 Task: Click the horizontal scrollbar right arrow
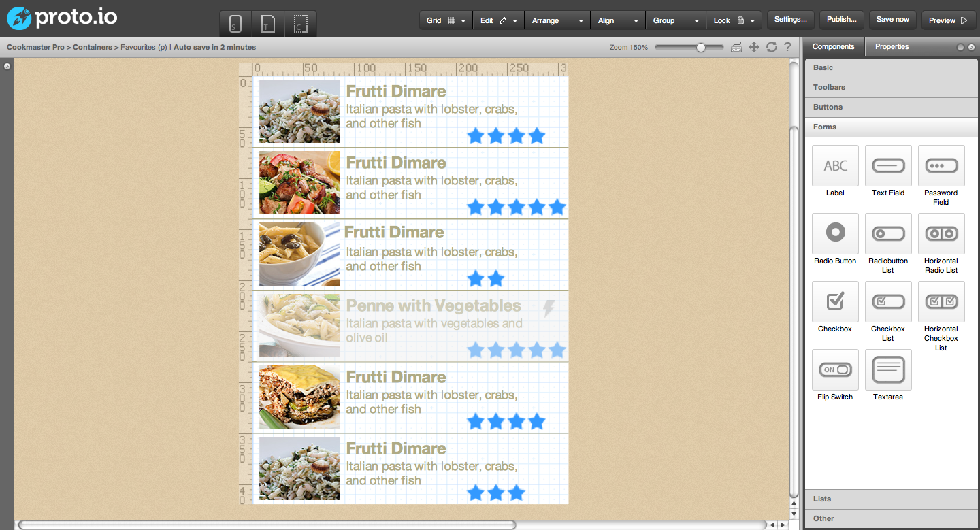783,525
